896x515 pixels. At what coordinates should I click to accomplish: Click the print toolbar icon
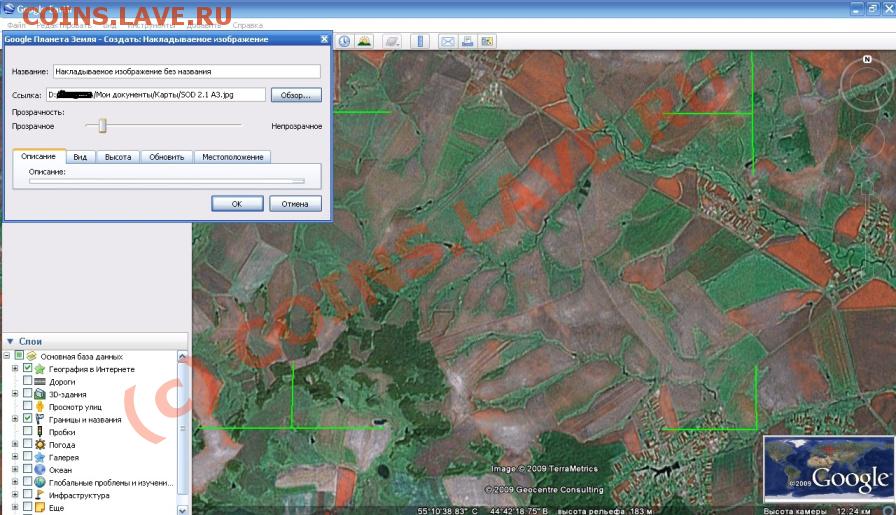click(467, 41)
